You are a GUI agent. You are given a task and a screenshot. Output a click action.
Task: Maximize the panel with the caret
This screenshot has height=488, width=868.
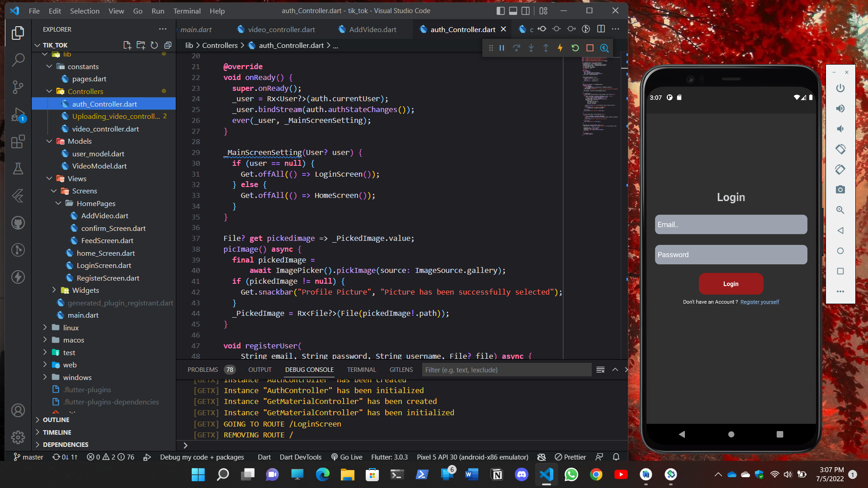(615, 370)
